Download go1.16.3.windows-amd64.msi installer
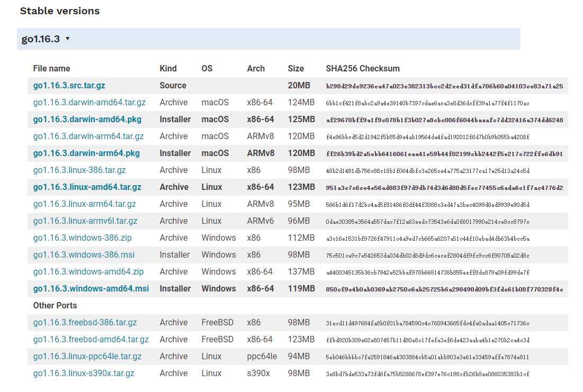The image size is (583, 392). (x=91, y=289)
